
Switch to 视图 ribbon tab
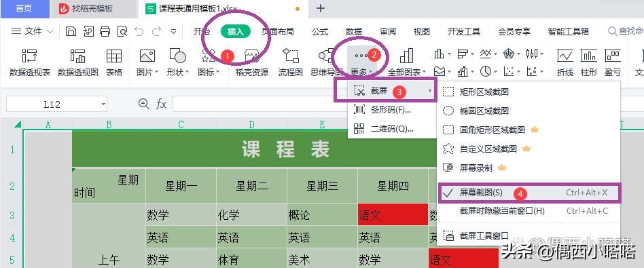click(422, 32)
